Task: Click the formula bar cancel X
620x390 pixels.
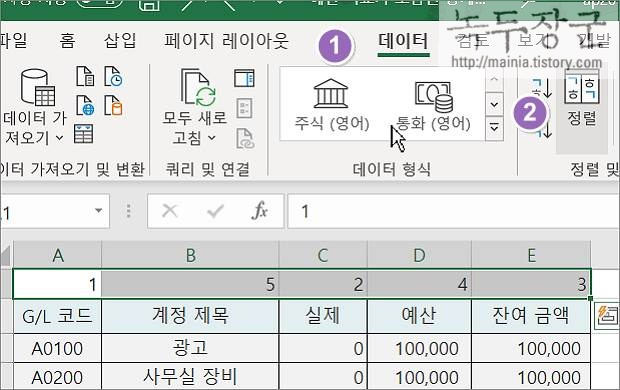Action: [170, 211]
